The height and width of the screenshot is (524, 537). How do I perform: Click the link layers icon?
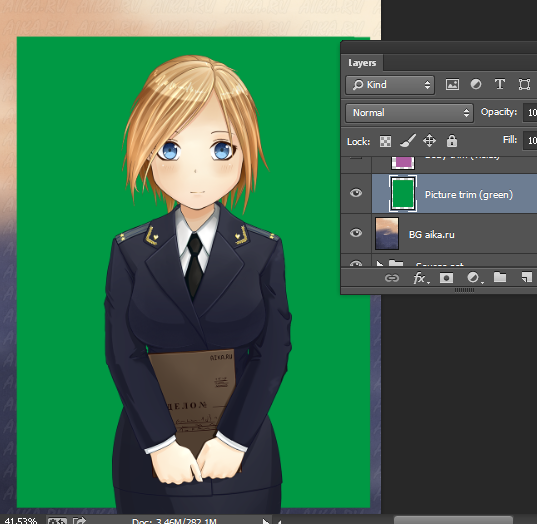coord(392,278)
